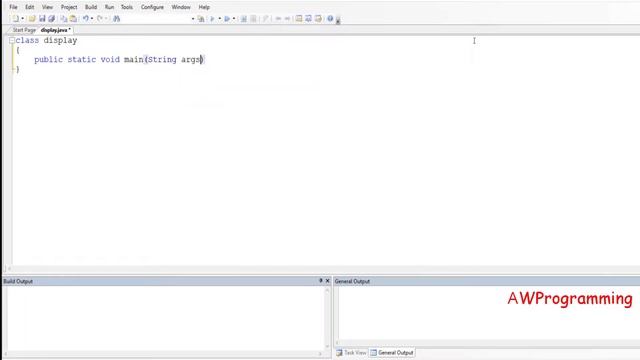This screenshot has width=640, height=360.
Task: Save the file with the floppy icon
Action: (42, 19)
